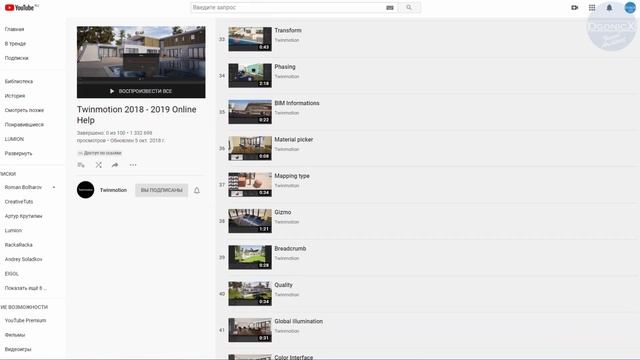Click the Mapping type video title

(292, 176)
